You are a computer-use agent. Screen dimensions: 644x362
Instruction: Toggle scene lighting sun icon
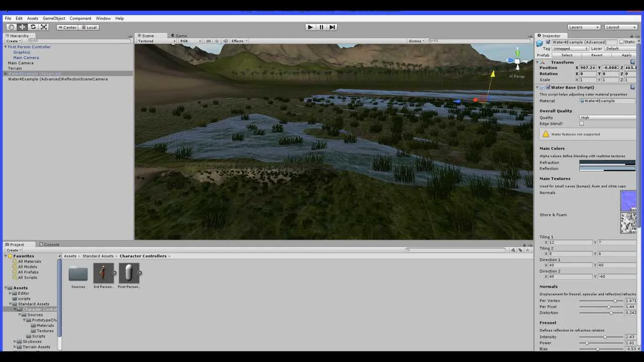coord(217,41)
